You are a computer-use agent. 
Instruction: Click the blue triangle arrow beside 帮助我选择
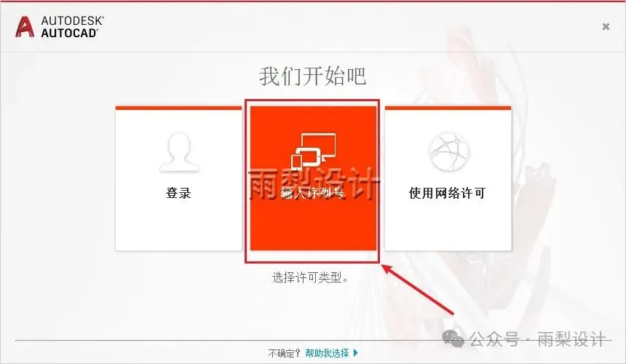356,353
